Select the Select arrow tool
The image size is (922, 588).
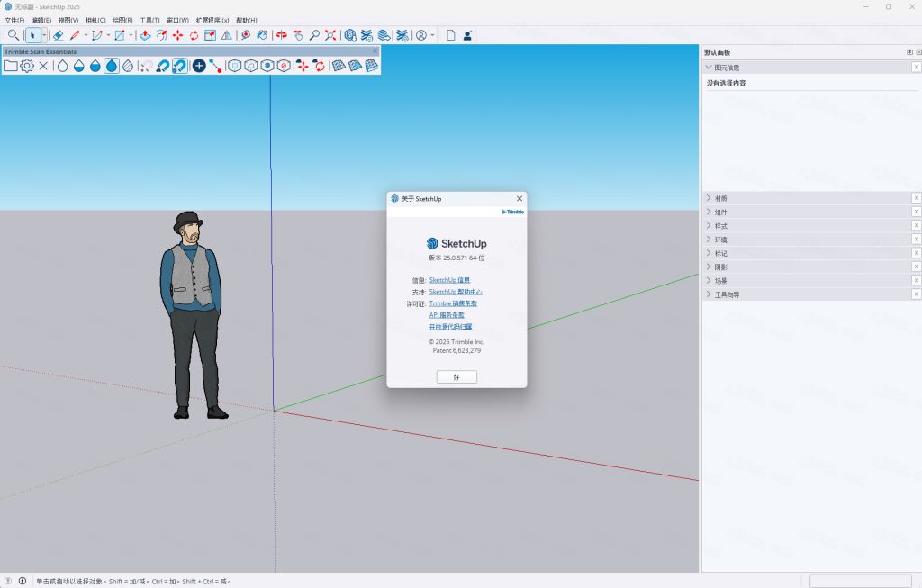[x=32, y=35]
